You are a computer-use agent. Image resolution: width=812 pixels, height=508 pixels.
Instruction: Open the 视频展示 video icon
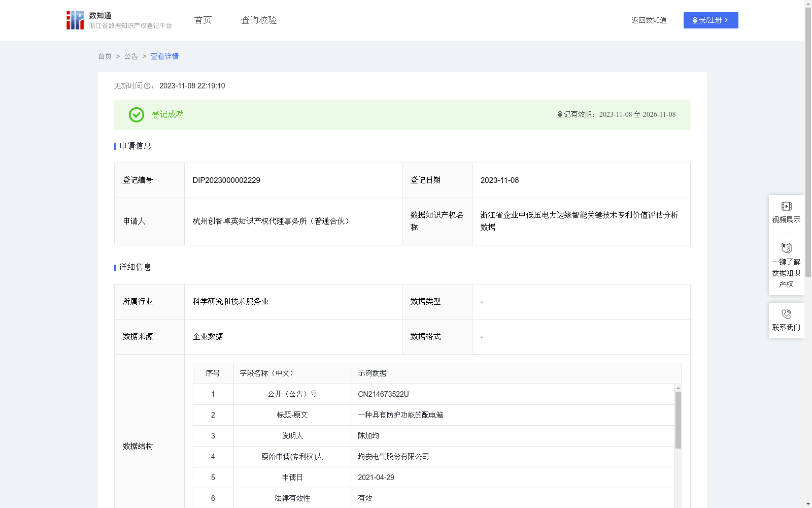point(786,206)
